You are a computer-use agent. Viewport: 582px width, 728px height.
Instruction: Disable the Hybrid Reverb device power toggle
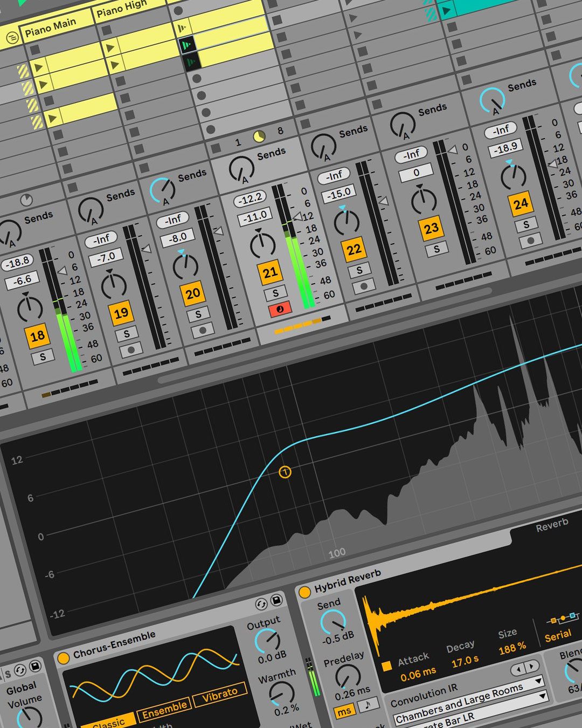point(304,592)
